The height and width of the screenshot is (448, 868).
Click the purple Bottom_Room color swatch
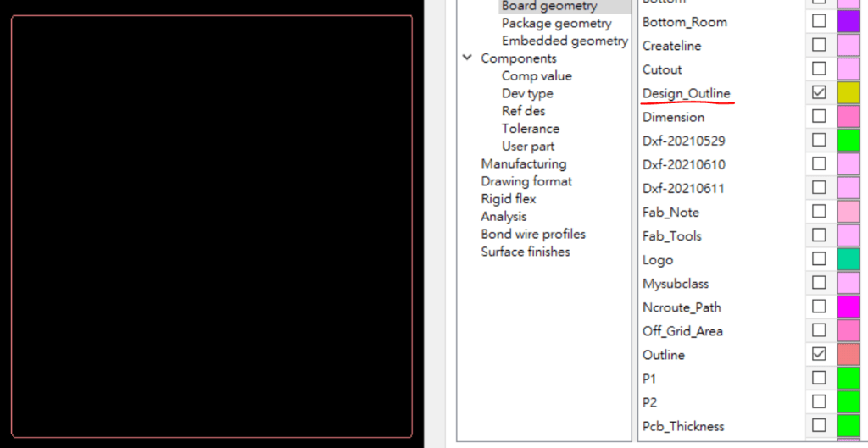point(848,21)
